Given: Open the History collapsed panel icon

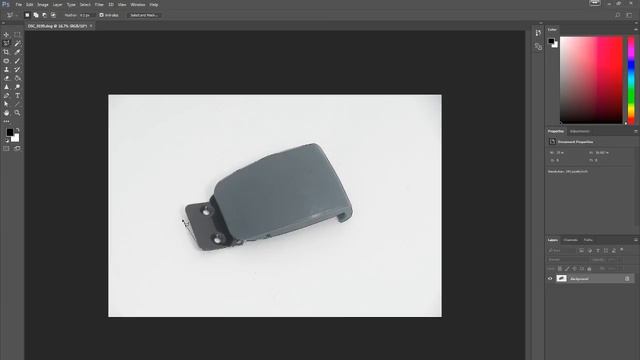Looking at the screenshot, I should [x=538, y=33].
